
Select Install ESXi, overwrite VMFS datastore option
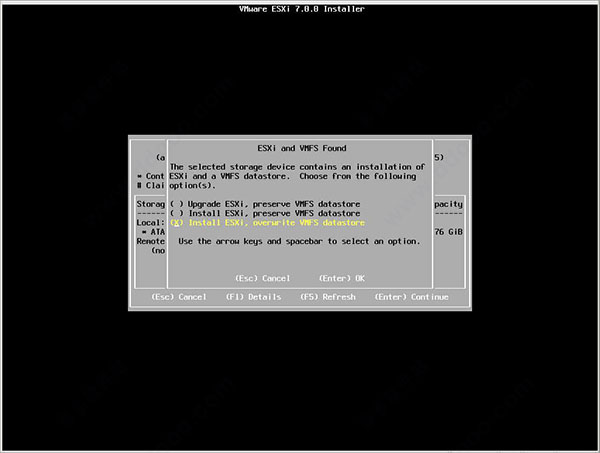pos(267,223)
